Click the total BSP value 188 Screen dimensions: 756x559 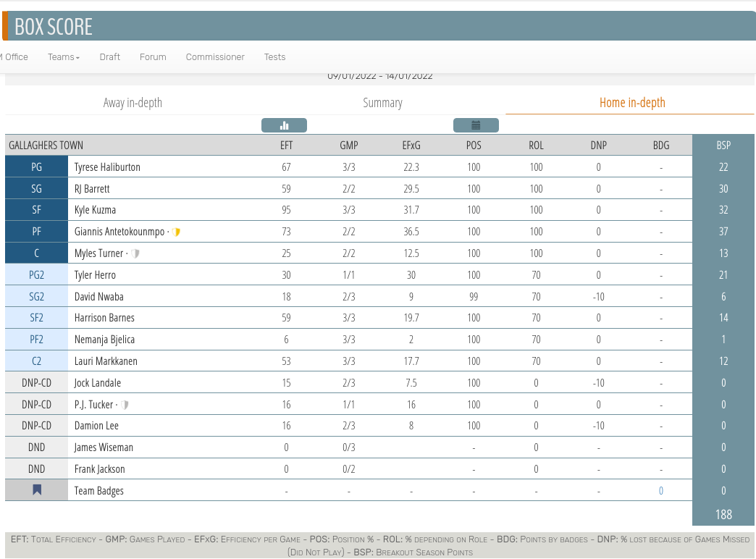pyautogui.click(x=723, y=515)
